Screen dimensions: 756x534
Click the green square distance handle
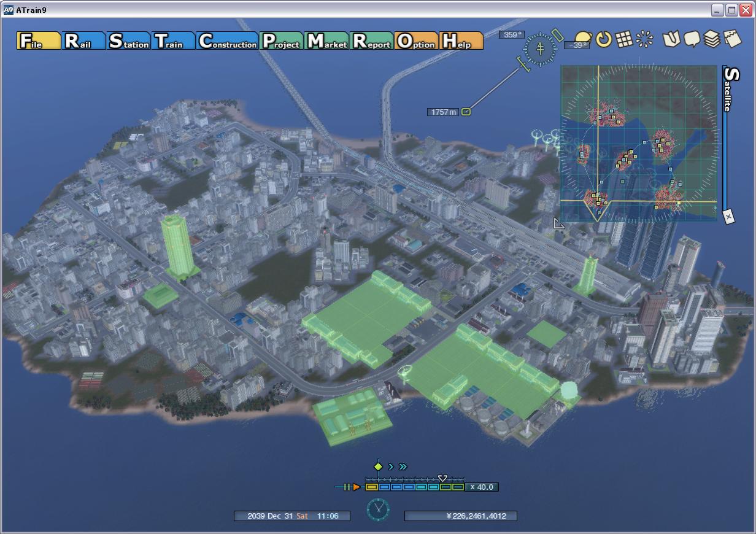[466, 112]
